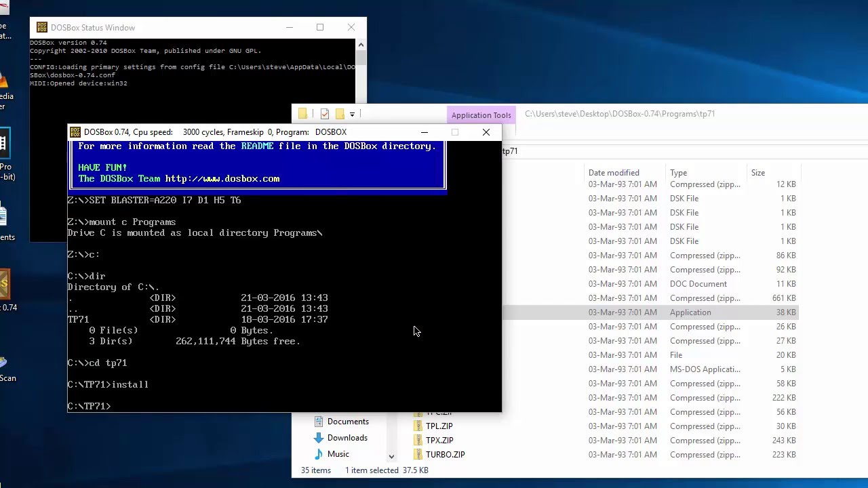Image resolution: width=868 pixels, height=488 pixels.
Task: Click the 38 KB size cell
Action: pos(786,312)
